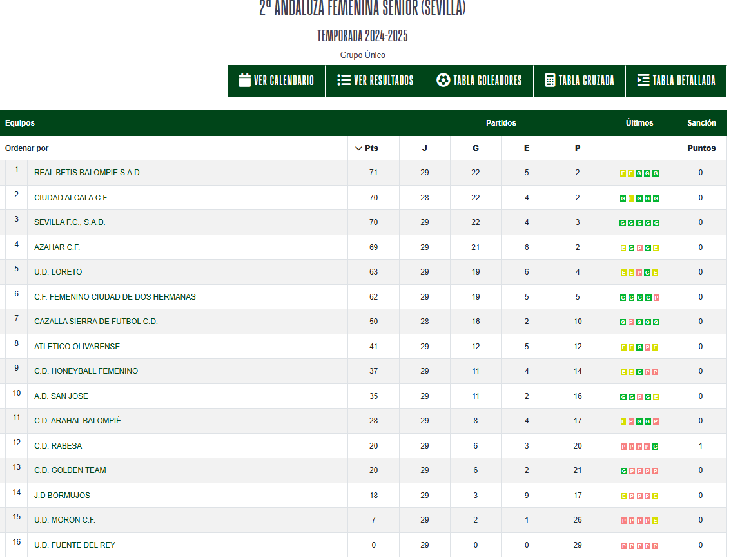Click the 29 losses cell for Fuente del Rey

[578, 546]
